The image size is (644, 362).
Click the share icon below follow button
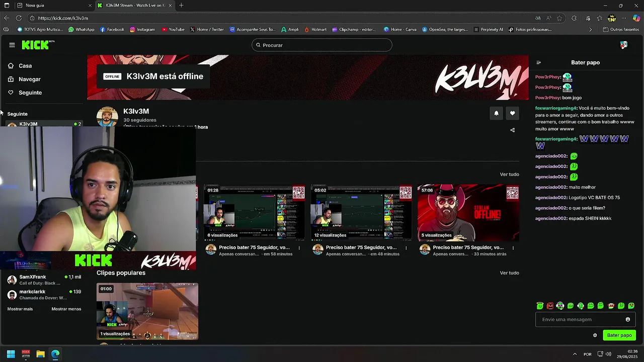coord(512,130)
